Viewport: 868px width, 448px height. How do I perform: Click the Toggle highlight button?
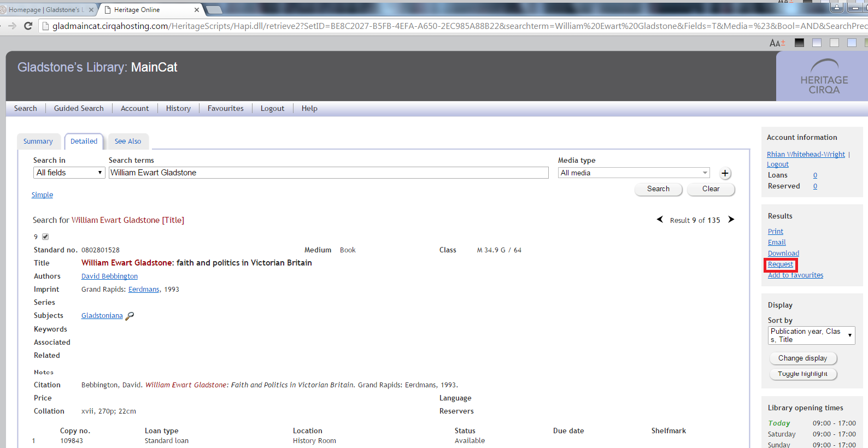point(802,374)
